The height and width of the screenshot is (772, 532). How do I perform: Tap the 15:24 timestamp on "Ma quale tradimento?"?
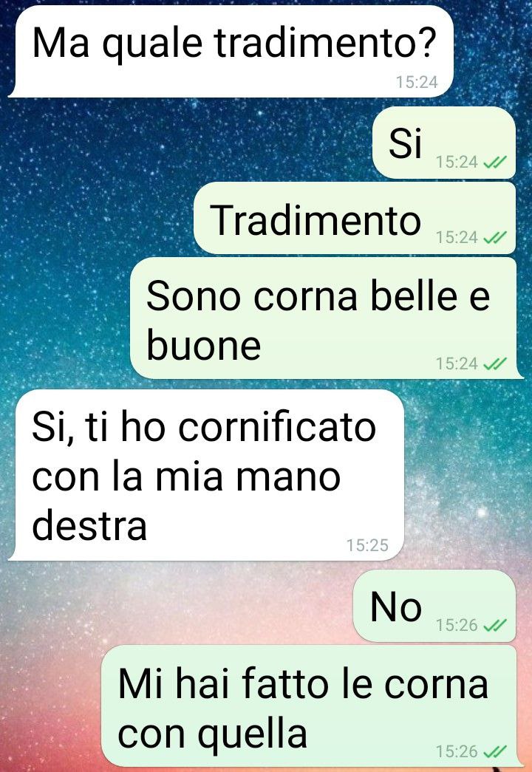click(417, 82)
